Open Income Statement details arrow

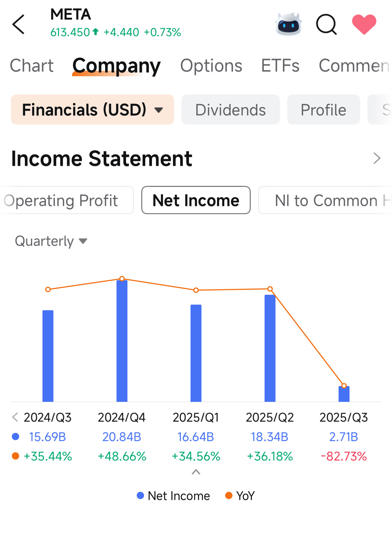(377, 158)
